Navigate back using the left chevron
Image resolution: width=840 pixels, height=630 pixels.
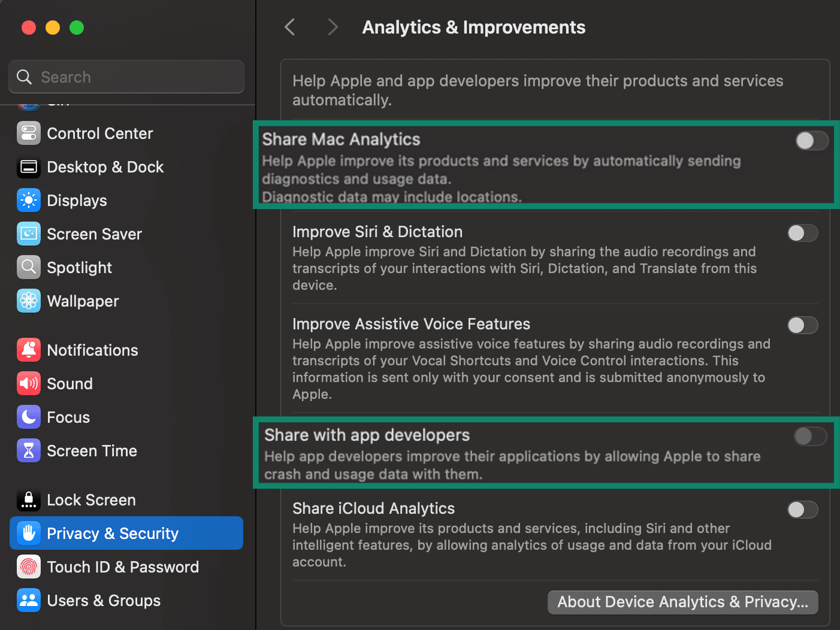[289, 26]
